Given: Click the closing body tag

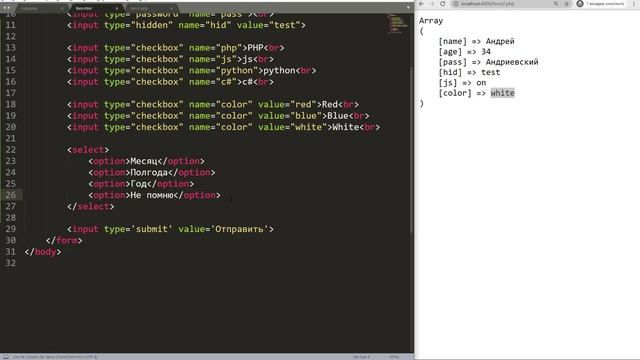Looking at the screenshot, I should [x=43, y=252].
